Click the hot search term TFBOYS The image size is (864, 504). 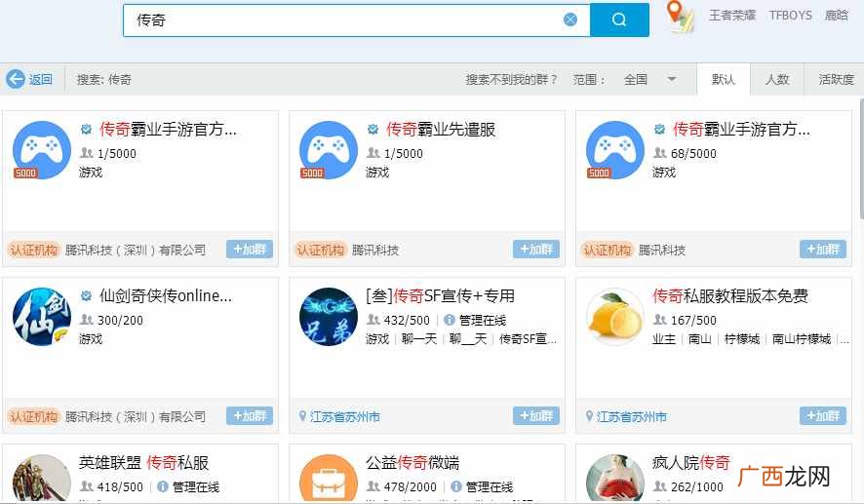790,16
